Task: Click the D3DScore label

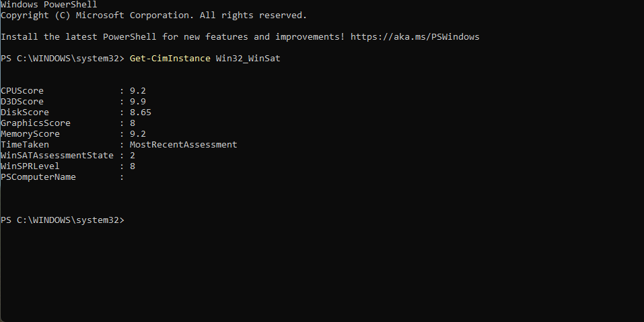Action: click(x=22, y=101)
